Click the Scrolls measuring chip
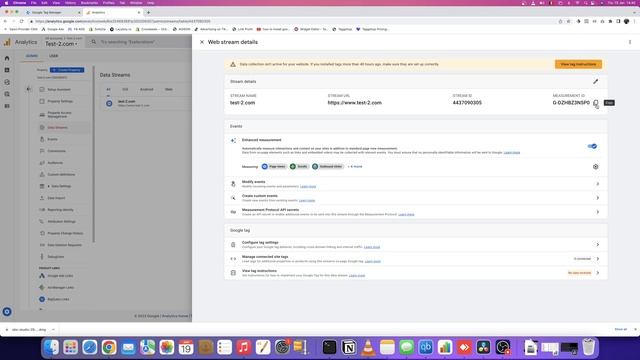The image size is (640, 360). point(299,167)
